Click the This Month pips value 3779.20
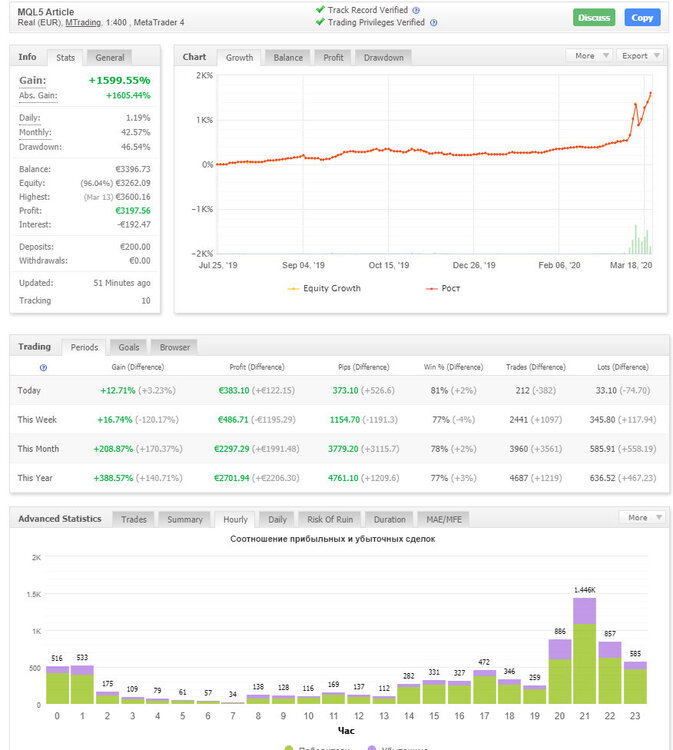The height and width of the screenshot is (750, 673). click(x=343, y=449)
